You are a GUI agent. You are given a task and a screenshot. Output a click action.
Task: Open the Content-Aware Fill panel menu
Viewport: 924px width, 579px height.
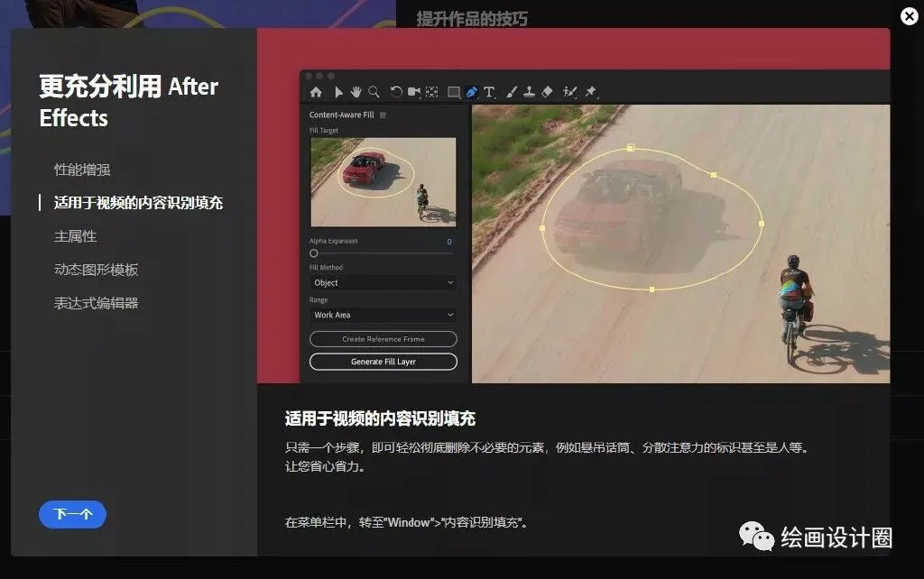point(383,115)
